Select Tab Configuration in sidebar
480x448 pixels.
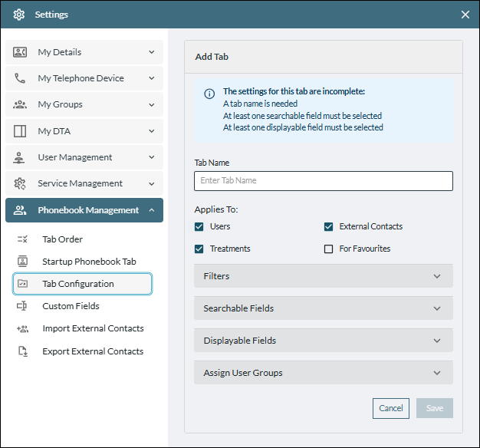coord(83,284)
